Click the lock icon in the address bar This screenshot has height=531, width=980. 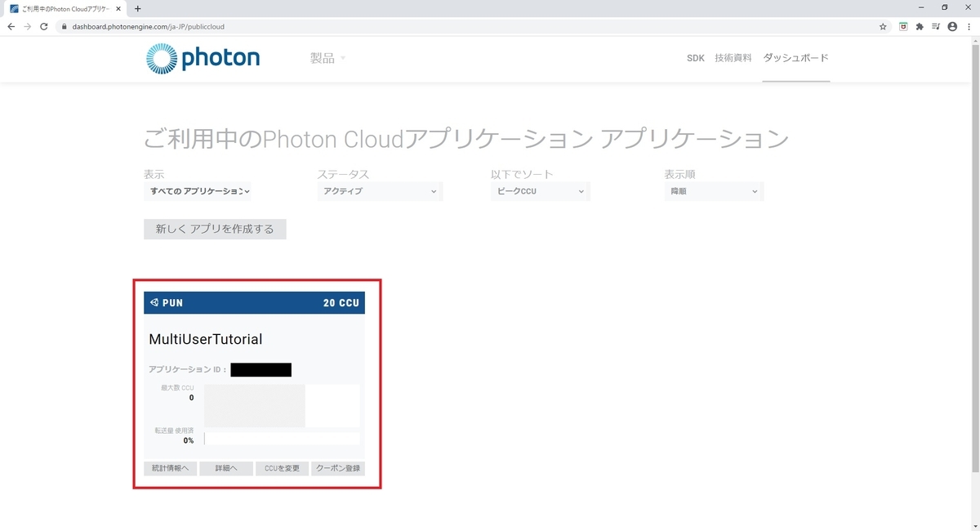[x=64, y=26]
